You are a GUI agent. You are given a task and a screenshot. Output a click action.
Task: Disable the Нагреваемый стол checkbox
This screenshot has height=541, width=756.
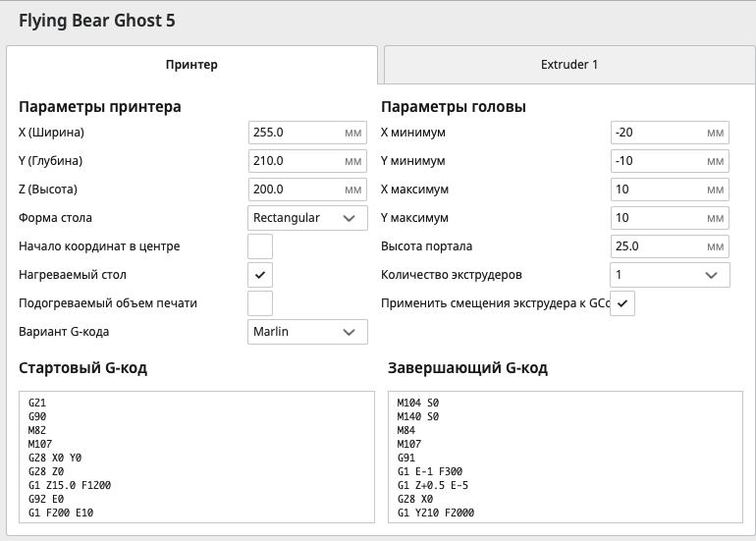coord(260,275)
